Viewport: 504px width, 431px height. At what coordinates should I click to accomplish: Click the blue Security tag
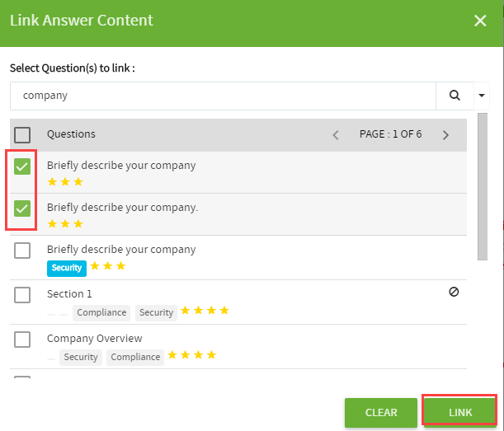pos(67,268)
